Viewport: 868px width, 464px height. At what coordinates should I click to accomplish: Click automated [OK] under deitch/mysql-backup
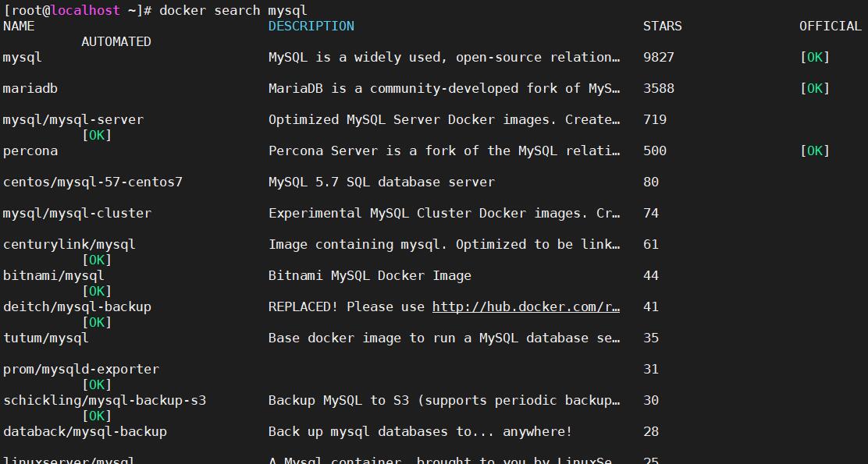[x=97, y=322]
